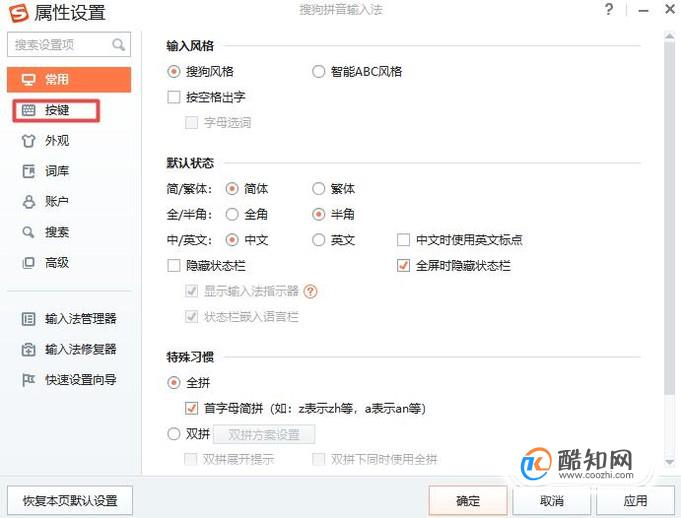Click the 应用 button
This screenshot has width=681, height=518.
click(635, 501)
